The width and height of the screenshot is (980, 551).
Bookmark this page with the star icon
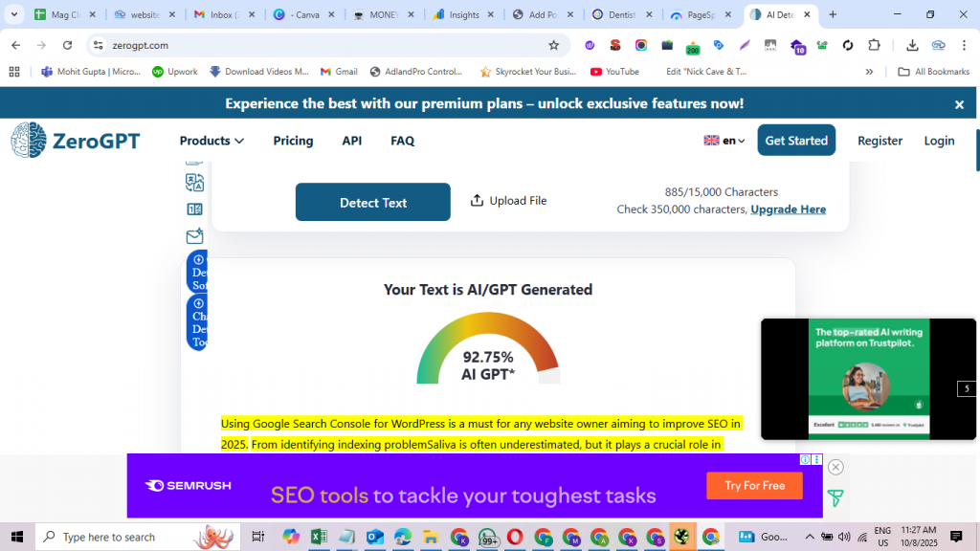pos(553,45)
